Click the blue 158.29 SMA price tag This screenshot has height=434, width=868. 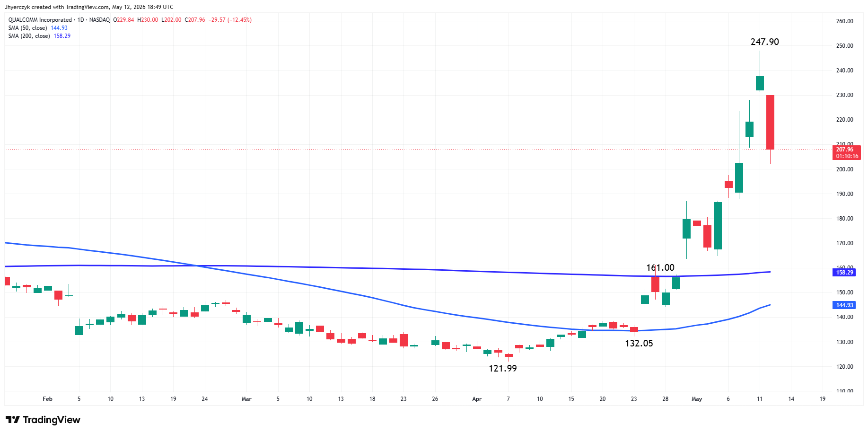844,272
